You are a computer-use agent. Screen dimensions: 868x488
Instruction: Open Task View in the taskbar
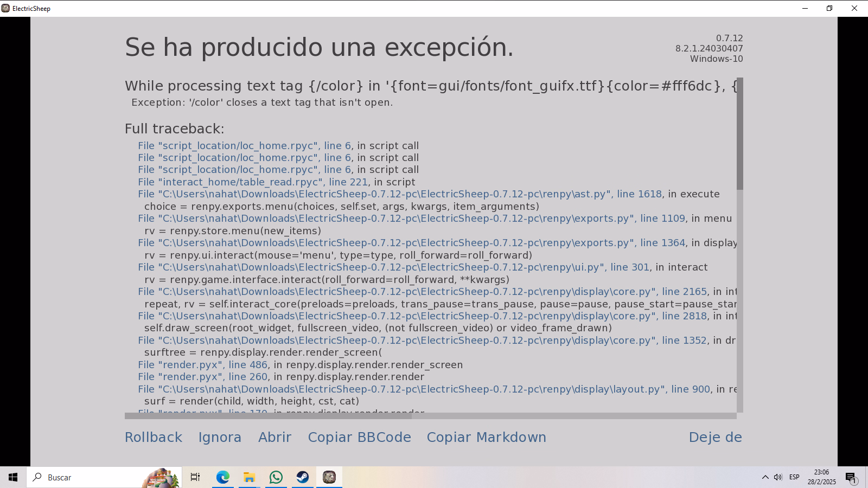point(195,477)
